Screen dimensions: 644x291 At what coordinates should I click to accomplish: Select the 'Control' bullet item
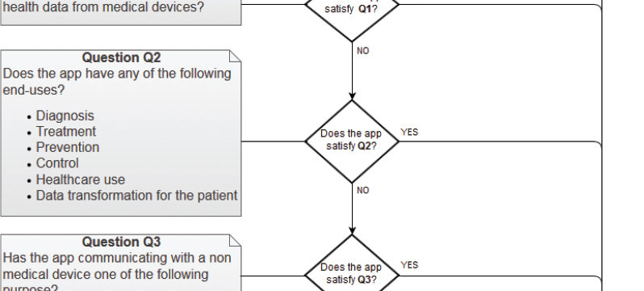57,163
